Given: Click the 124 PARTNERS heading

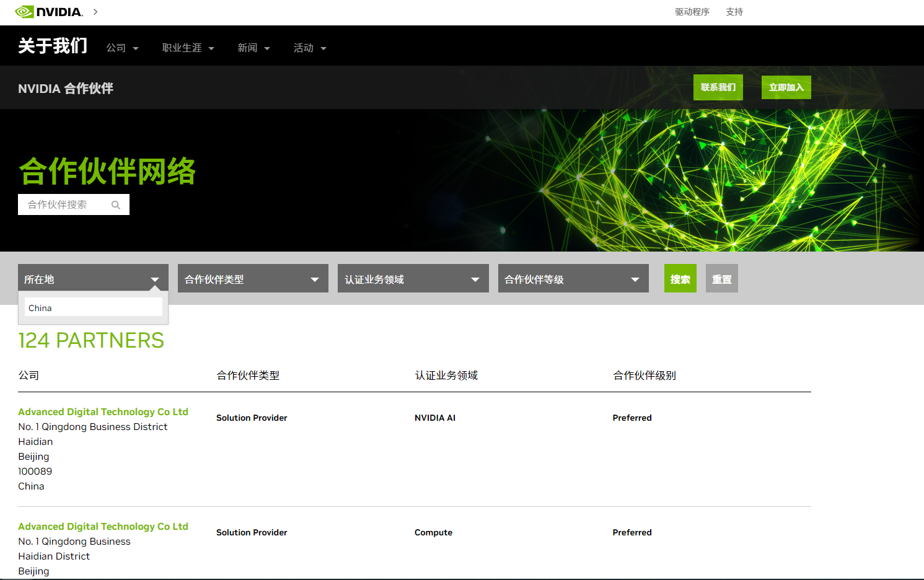Looking at the screenshot, I should click(91, 341).
